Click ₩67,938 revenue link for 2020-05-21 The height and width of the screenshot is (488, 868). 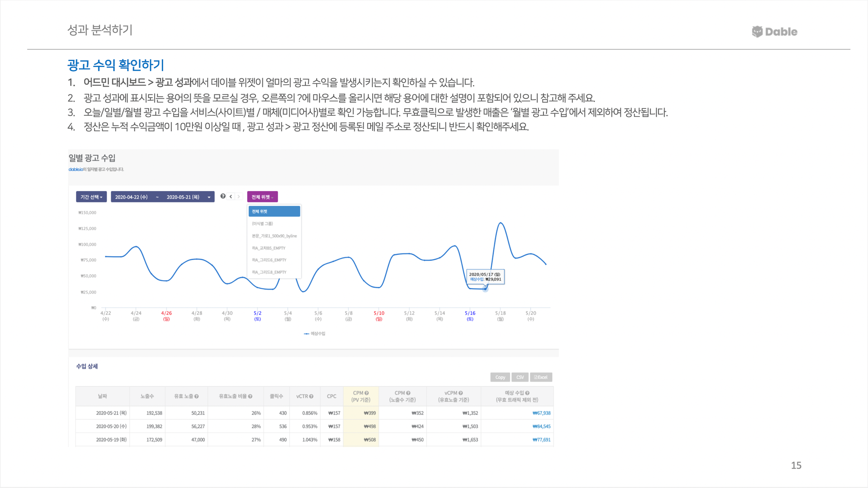pyautogui.click(x=541, y=413)
